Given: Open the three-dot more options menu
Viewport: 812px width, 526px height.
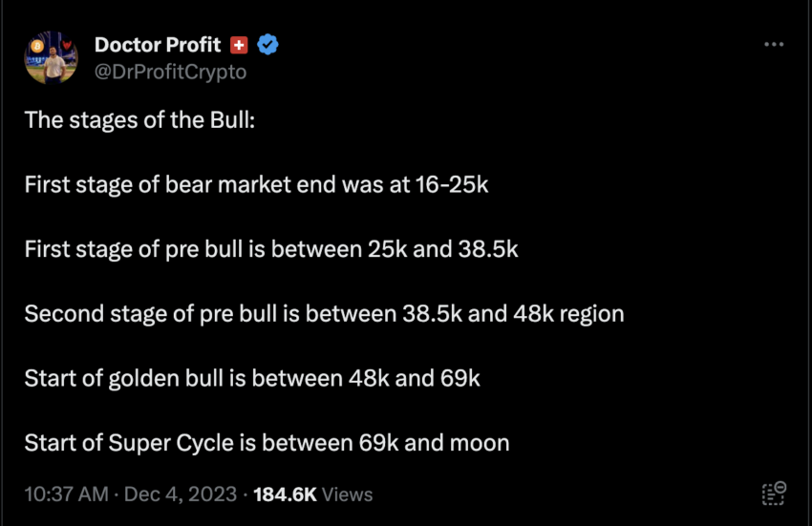Looking at the screenshot, I should 773,45.
